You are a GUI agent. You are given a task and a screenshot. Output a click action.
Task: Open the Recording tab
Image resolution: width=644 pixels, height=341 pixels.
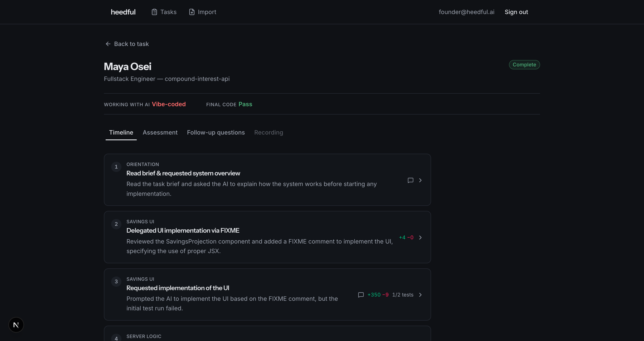[269, 132]
